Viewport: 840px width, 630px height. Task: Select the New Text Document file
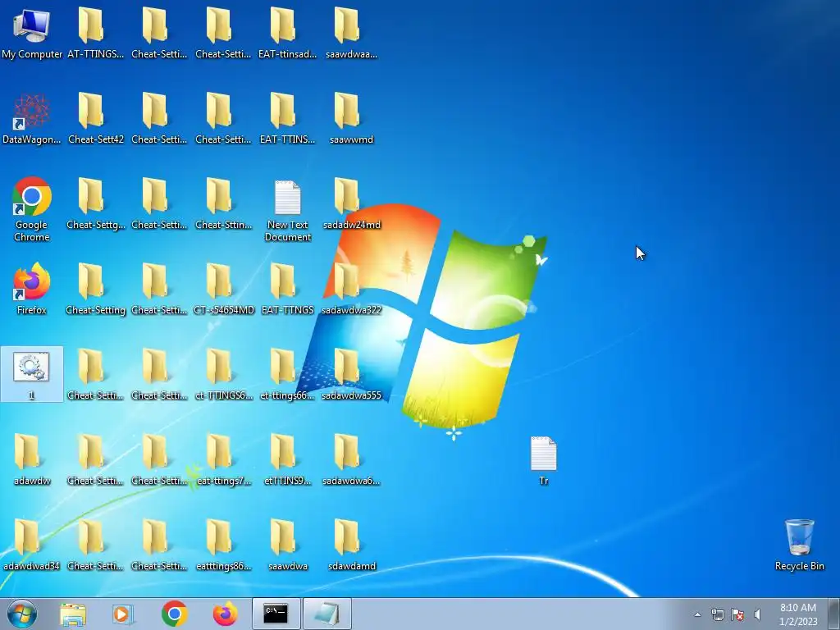(x=287, y=210)
